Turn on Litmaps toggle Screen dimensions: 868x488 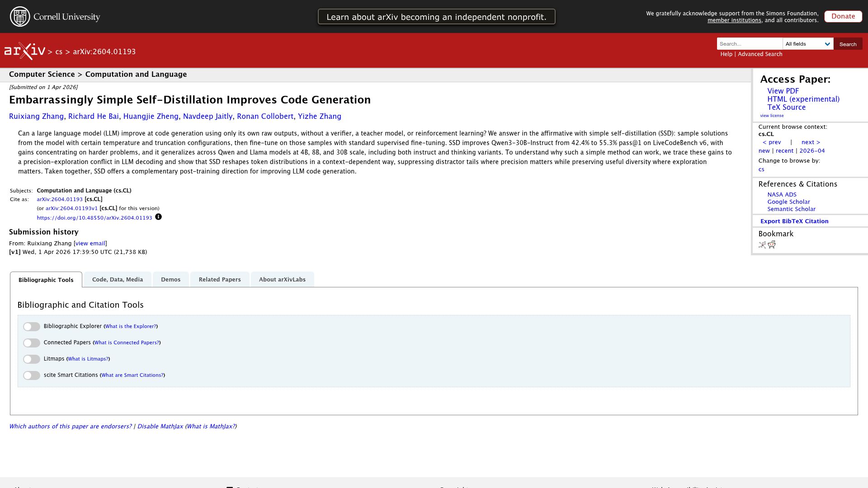pyautogui.click(x=32, y=359)
